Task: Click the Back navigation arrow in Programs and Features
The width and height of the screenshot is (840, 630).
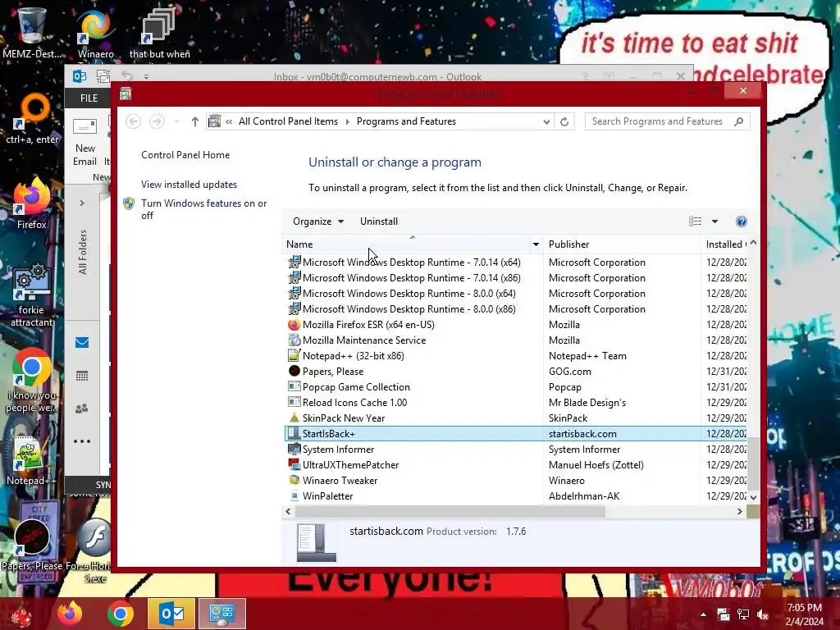Action: [133, 121]
